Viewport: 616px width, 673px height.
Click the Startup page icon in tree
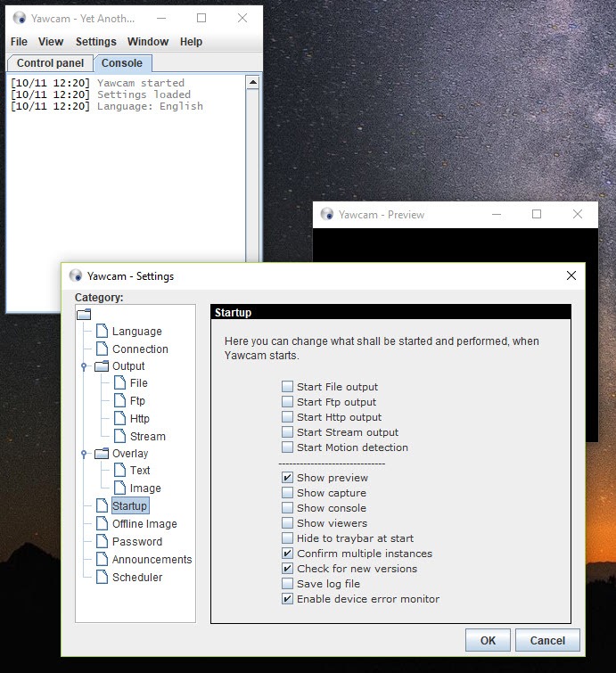[103, 505]
